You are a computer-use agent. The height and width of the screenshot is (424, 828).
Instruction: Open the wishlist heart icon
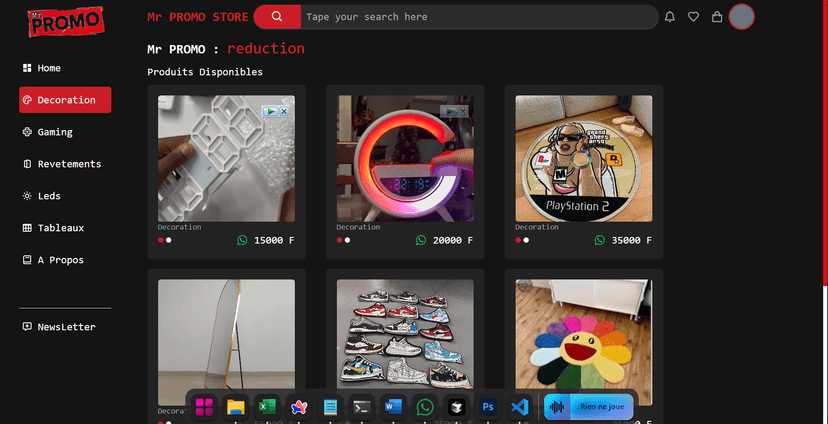point(693,17)
